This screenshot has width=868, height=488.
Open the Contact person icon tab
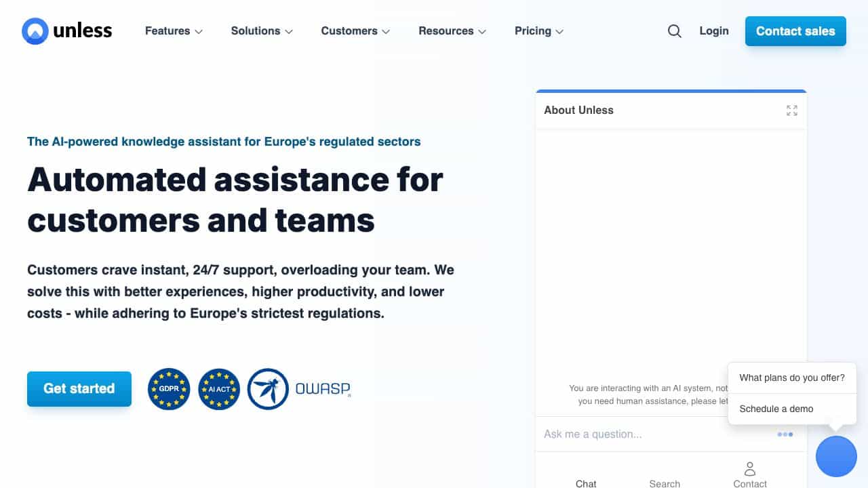750,474
